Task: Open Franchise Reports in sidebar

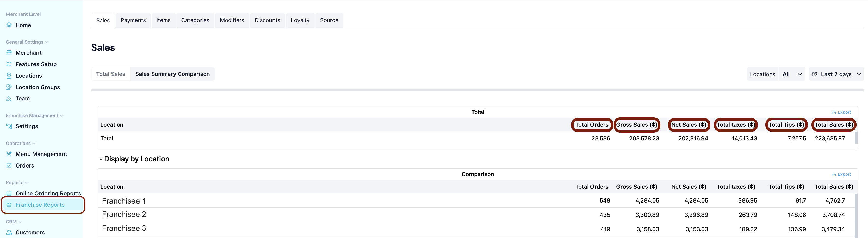Action: [x=40, y=205]
